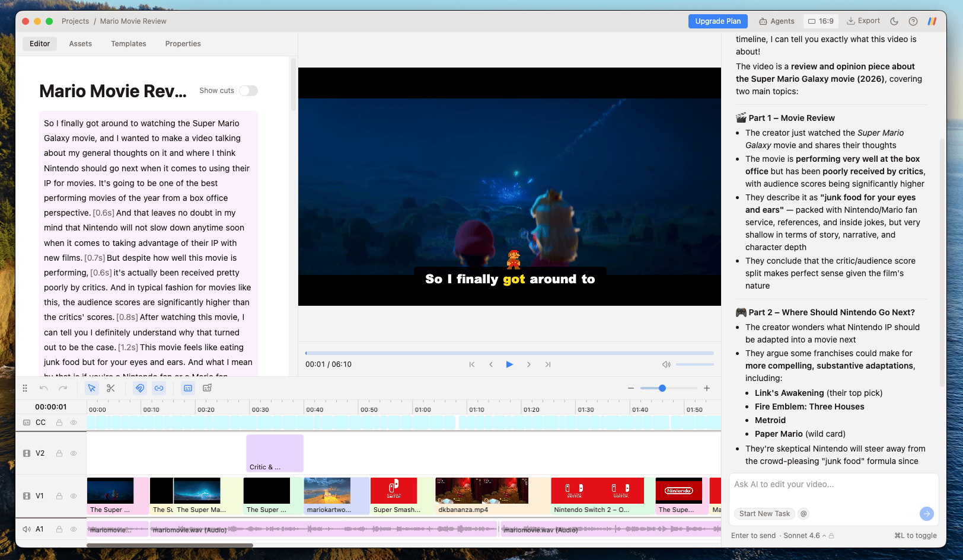This screenshot has height=560, width=963.
Task: Open the Agents button
Action: [x=777, y=21]
